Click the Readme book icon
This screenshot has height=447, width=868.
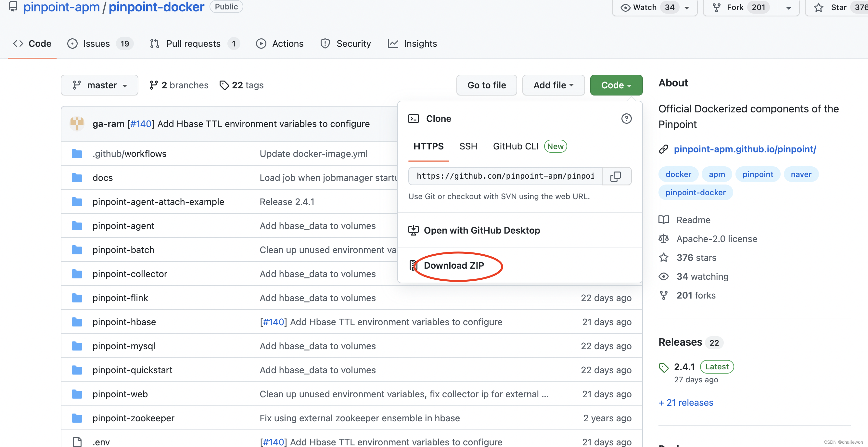point(664,220)
